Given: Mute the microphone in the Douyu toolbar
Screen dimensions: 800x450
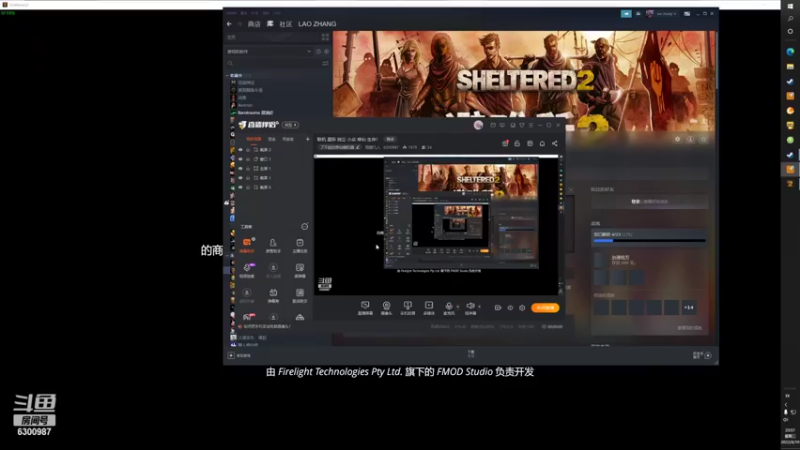Looking at the screenshot, I should pos(448,308).
